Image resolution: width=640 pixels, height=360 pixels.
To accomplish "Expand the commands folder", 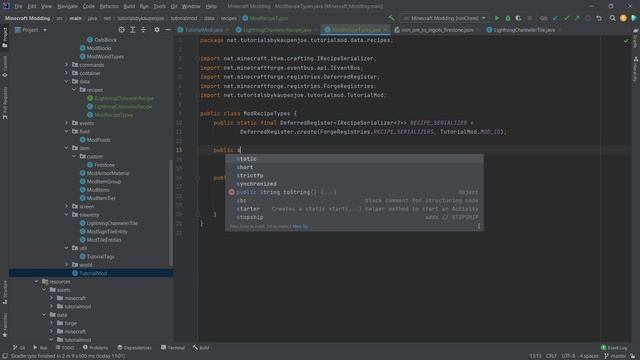I will pos(67,65).
